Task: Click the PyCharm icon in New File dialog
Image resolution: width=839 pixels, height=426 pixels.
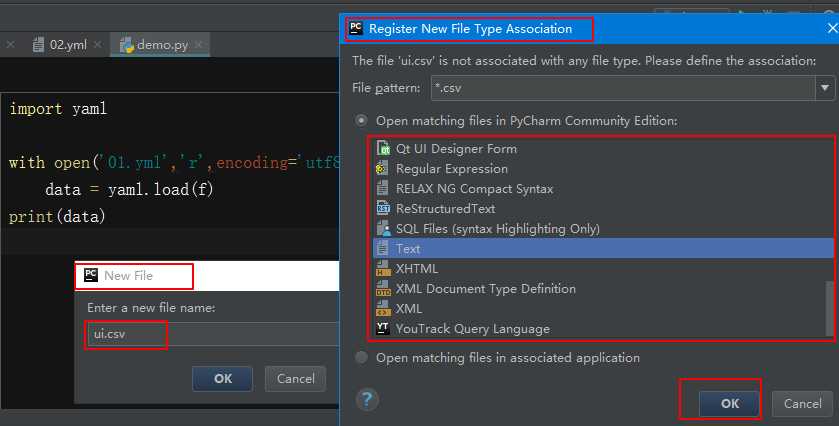Action: coord(91,275)
